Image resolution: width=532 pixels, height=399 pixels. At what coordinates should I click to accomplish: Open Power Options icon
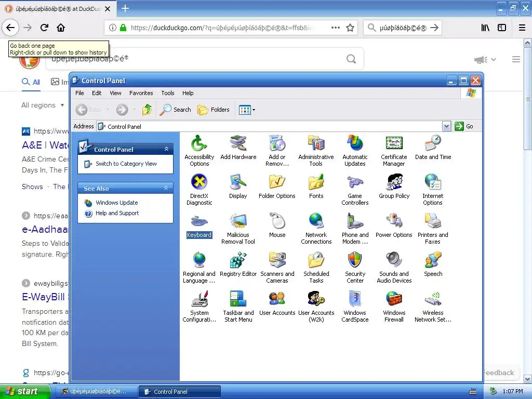(394, 225)
